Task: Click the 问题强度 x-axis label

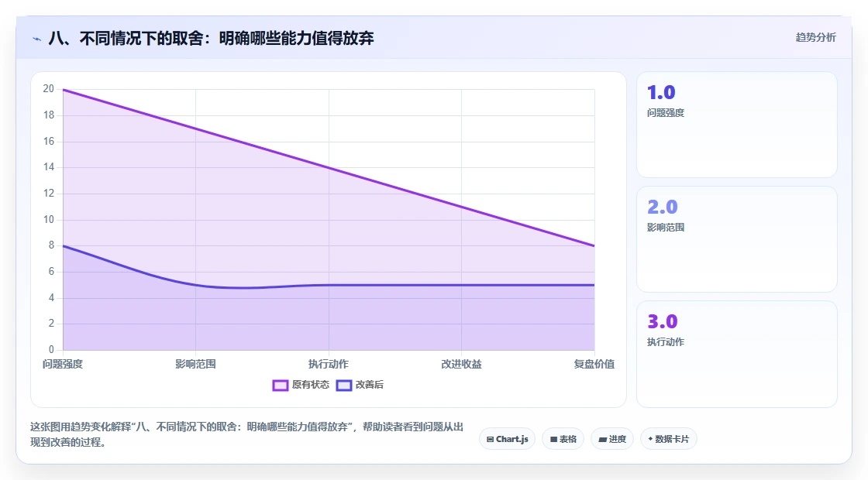Action: click(63, 364)
